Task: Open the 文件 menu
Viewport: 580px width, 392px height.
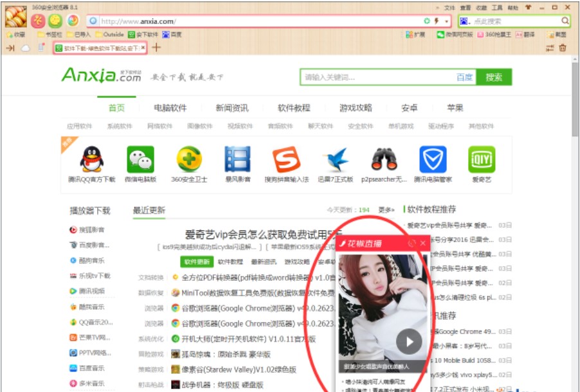Action: 450,8
